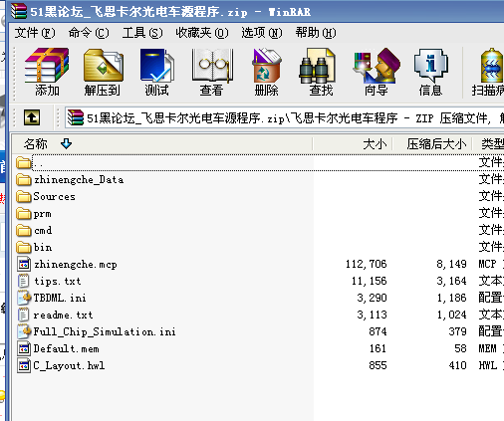504x421 pixels.
Task: Select the parent folder '..' icon
Action: 24,162
